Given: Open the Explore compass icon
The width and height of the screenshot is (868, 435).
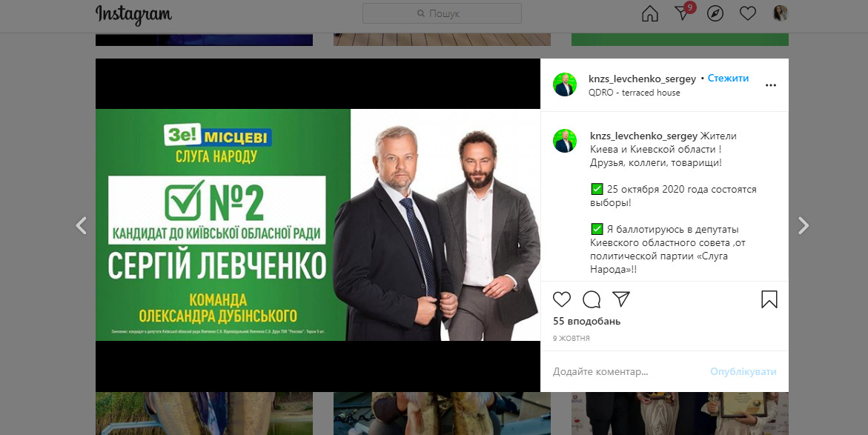Looking at the screenshot, I should click(715, 13).
